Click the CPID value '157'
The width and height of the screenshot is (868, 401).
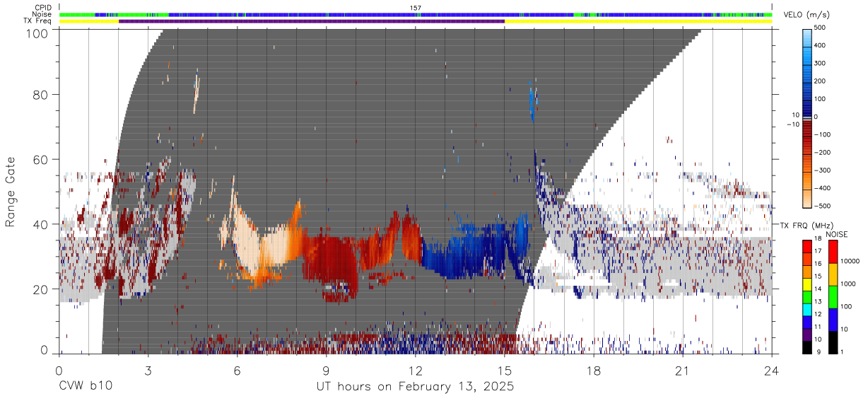tap(416, 8)
